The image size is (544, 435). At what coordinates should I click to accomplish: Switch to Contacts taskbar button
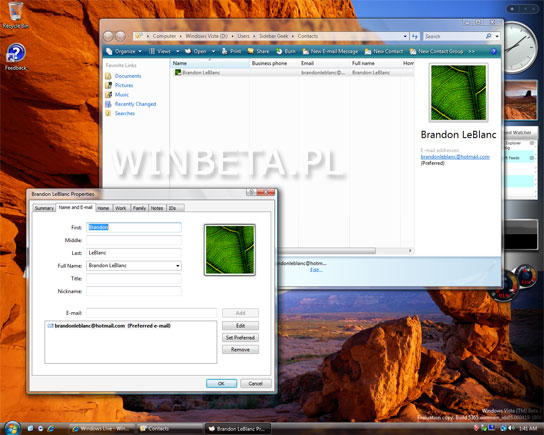coord(169,429)
